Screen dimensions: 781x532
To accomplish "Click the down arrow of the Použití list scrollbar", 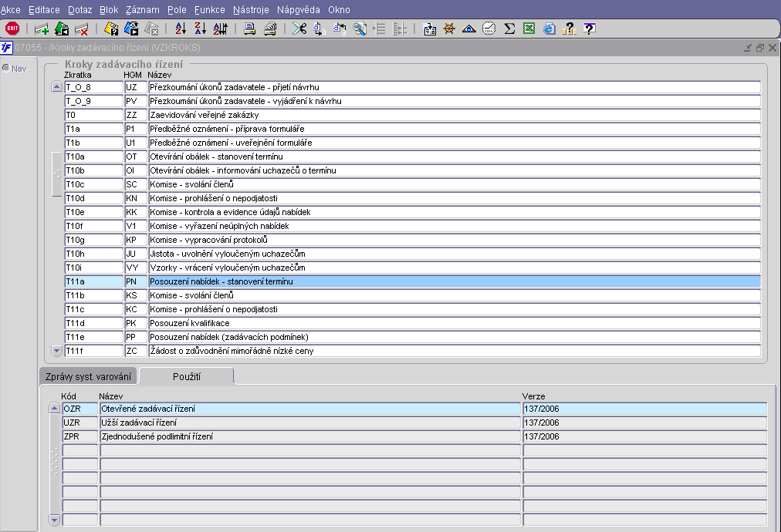I will 54,520.
